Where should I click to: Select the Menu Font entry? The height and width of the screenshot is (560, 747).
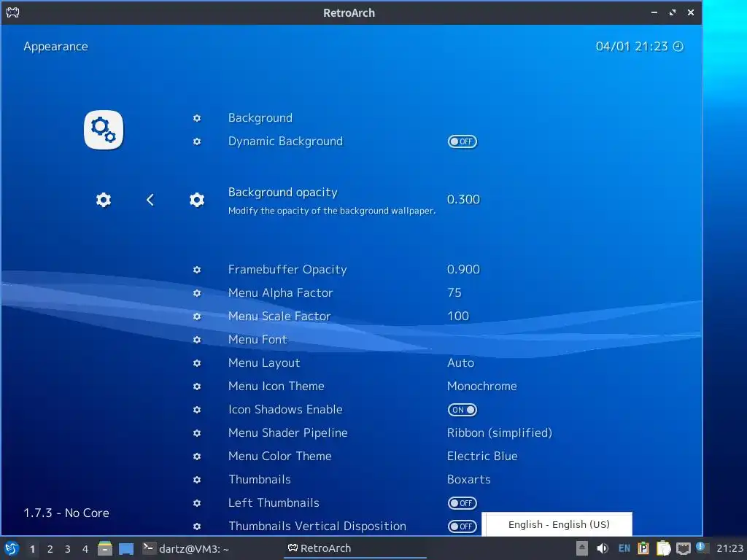(x=258, y=340)
